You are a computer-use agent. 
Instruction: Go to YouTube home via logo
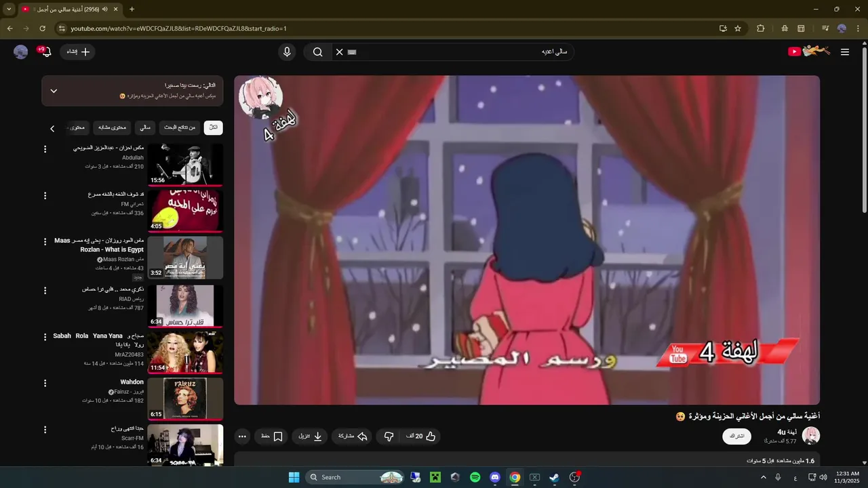pos(809,52)
